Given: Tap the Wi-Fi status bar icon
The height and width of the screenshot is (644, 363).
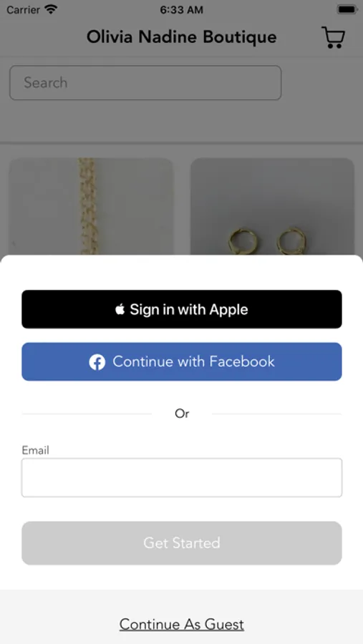Looking at the screenshot, I should [x=52, y=9].
